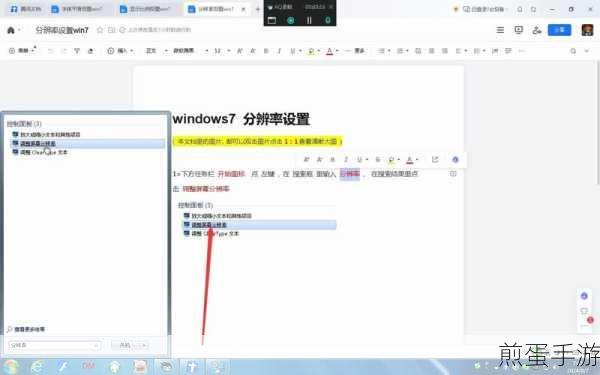The image size is (600, 375).
Task: Pause the screen recording
Action: 309,20
